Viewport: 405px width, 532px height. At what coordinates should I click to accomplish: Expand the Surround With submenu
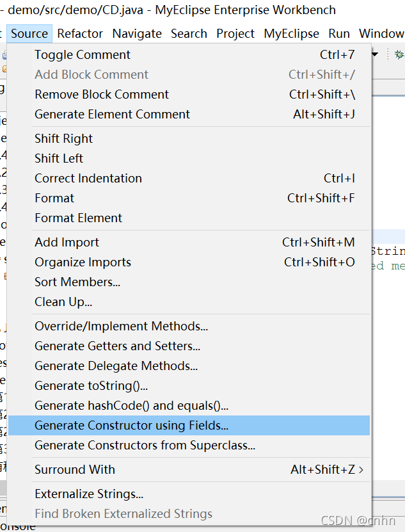75,469
